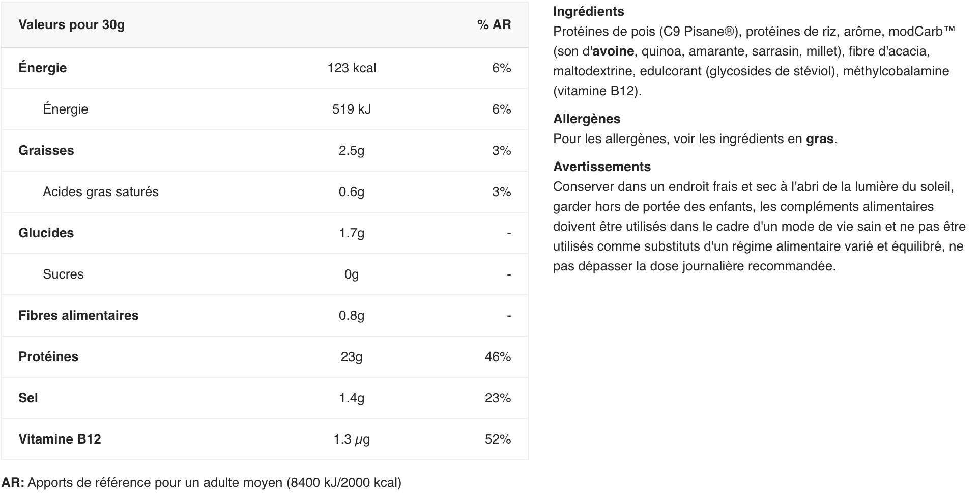Select the 519 kJ energy value
The width and height of the screenshot is (980, 495).
tap(352, 109)
